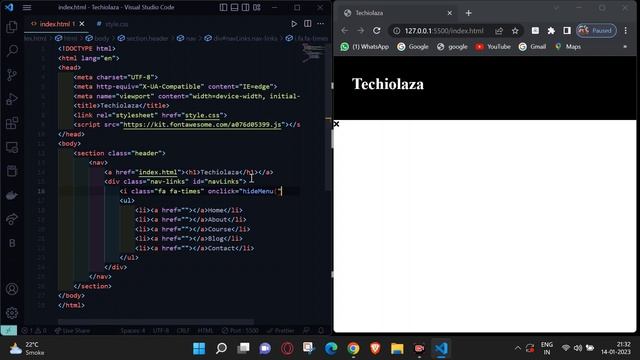The height and width of the screenshot is (360, 640).
Task: Click the code minimap preview
Action: pyautogui.click(x=313, y=53)
